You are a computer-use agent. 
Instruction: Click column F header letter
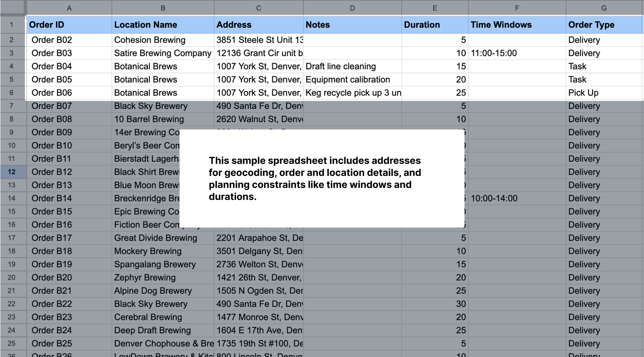pyautogui.click(x=517, y=8)
